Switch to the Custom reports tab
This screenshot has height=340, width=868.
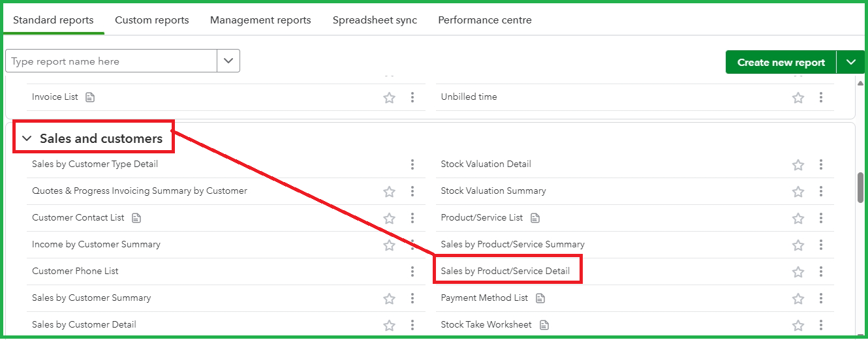(152, 20)
